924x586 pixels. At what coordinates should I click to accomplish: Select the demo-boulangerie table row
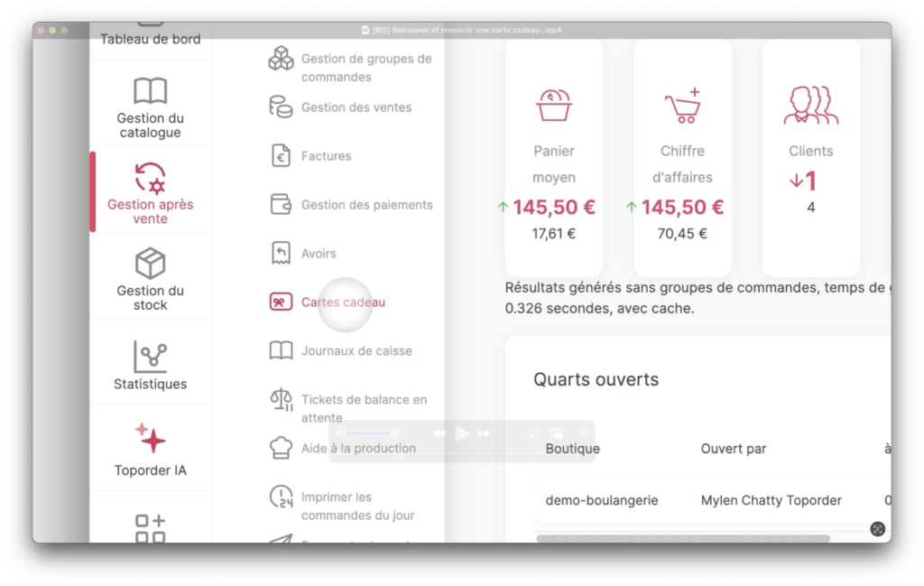point(712,500)
